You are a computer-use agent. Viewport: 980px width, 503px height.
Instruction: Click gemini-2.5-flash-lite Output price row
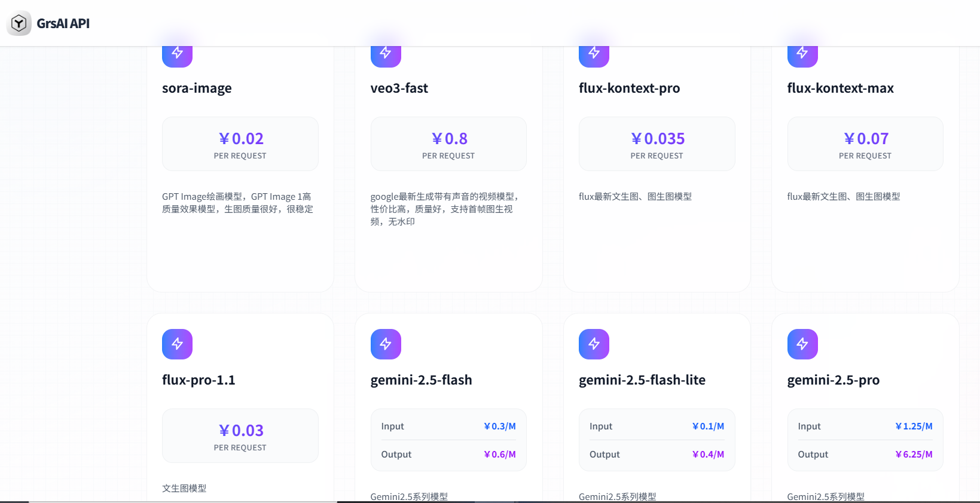tap(657, 455)
